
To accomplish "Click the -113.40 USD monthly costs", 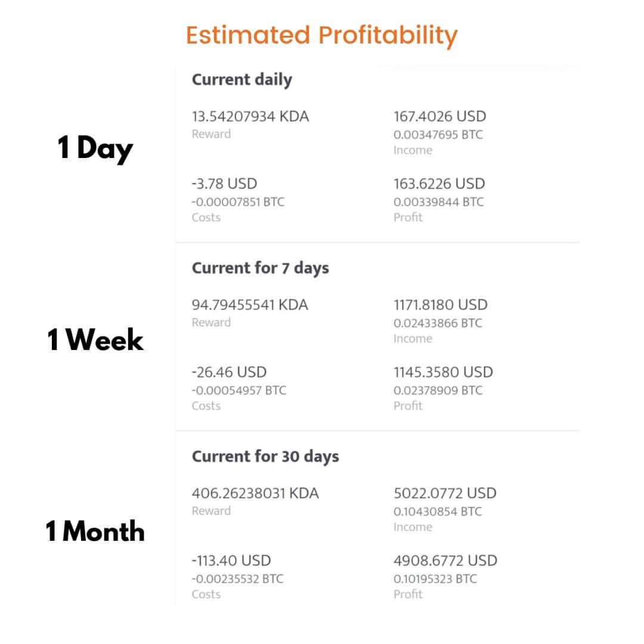I will 231,561.
